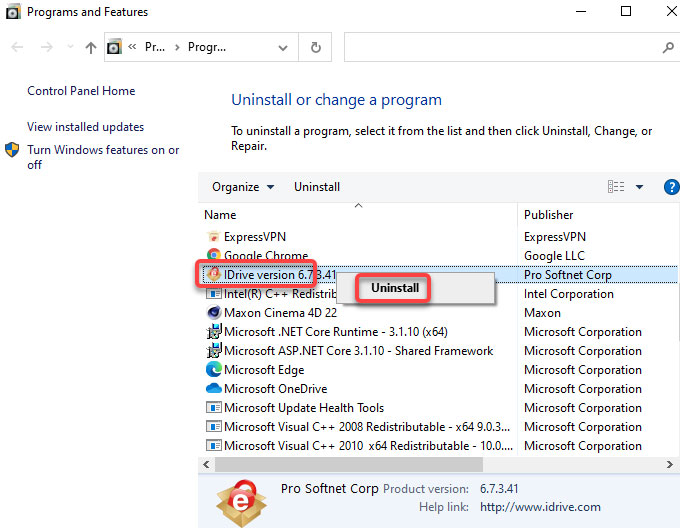Screen dimensions: 680x528
Task: Click the address bar Control Panel icon
Action: click(x=114, y=47)
